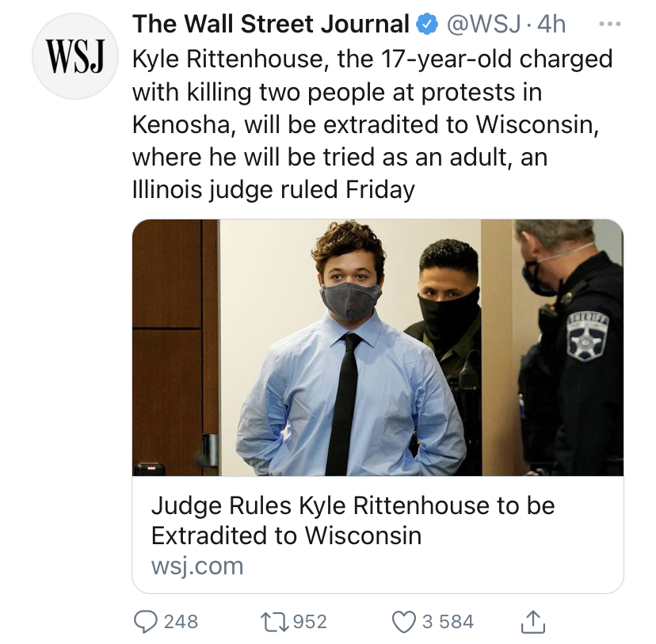
Task: Click the 4h timestamp
Action: coord(551,25)
